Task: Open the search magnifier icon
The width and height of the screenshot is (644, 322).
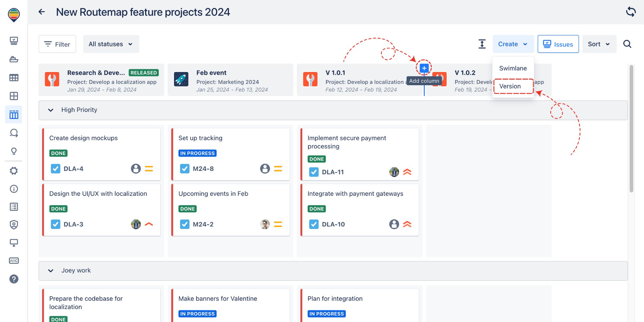Action: (x=627, y=44)
